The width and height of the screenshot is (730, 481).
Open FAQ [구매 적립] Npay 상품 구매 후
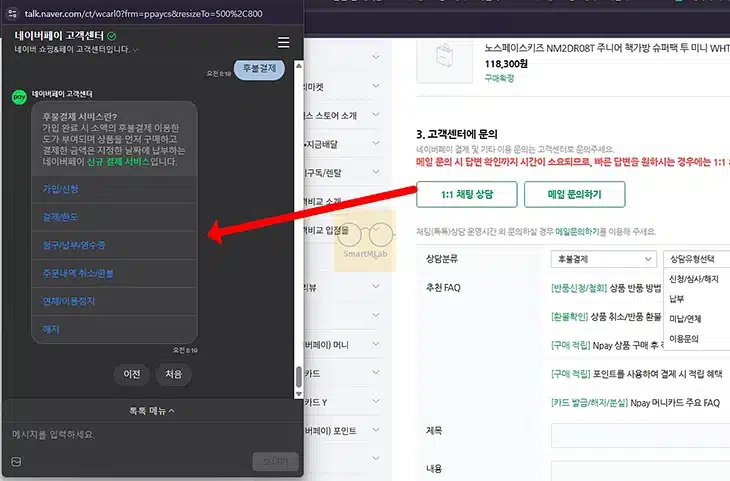(607, 346)
